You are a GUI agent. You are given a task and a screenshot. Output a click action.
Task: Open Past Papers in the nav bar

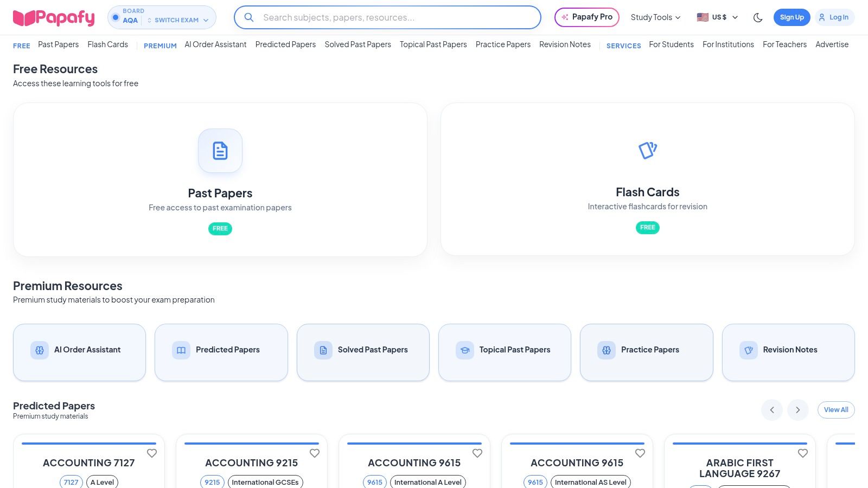tap(58, 44)
